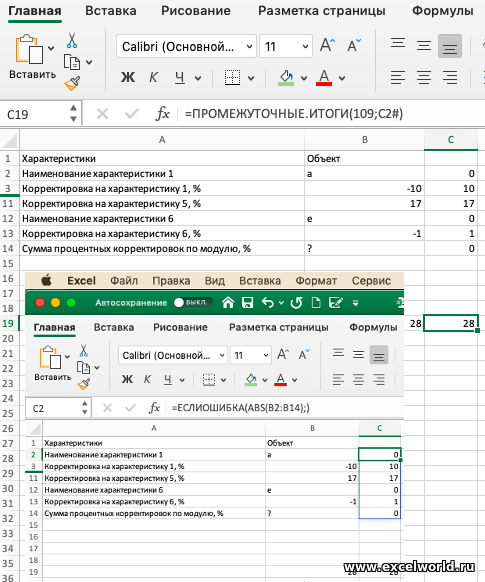Open undo history arrow in embedded title bar
The width and height of the screenshot is (485, 582).
tap(281, 303)
